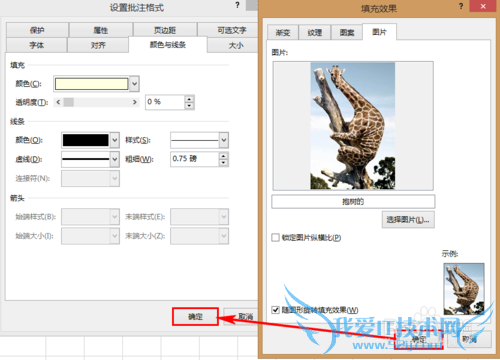
Task: Click 确定 in the fill effects dialog
Action: click(x=419, y=340)
